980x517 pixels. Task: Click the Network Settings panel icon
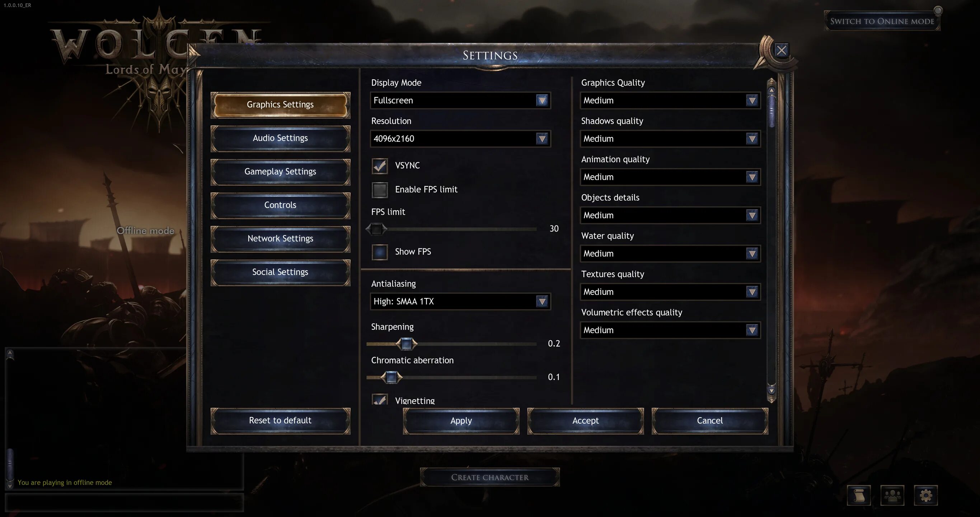(280, 238)
